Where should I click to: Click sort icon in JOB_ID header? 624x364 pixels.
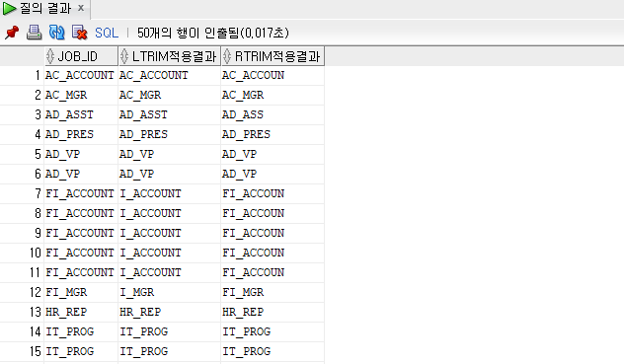50,56
